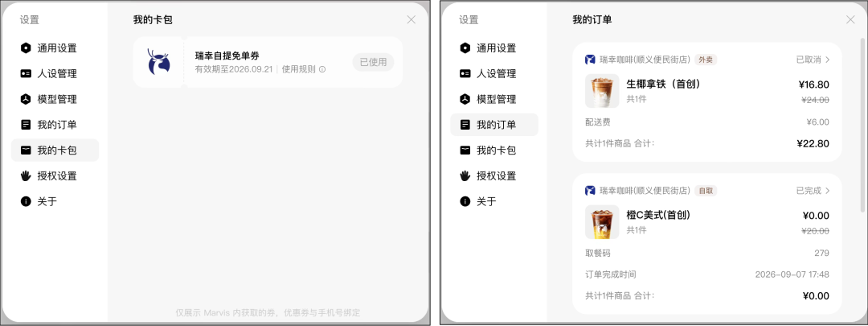Click the orders list vertical scrollbar

862,126
